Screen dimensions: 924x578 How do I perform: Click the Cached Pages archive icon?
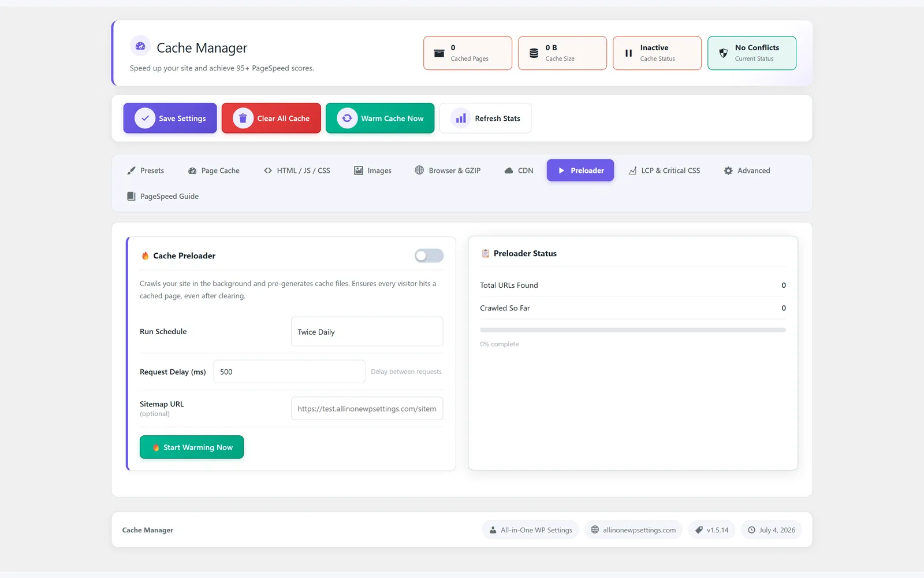pos(439,53)
